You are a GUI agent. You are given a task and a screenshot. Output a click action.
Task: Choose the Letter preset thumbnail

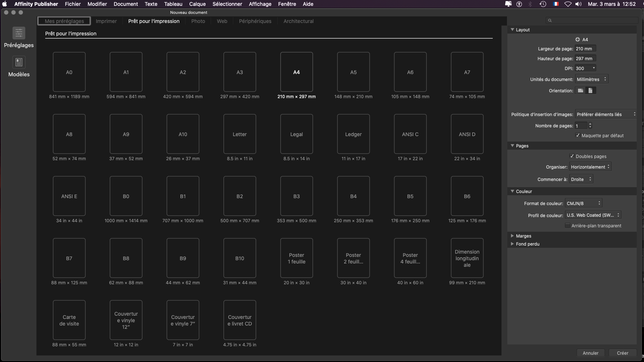(x=240, y=134)
